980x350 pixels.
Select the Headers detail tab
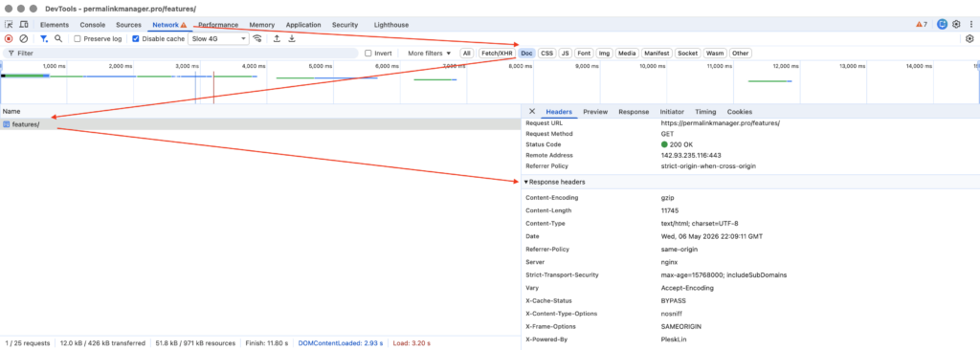coord(559,112)
